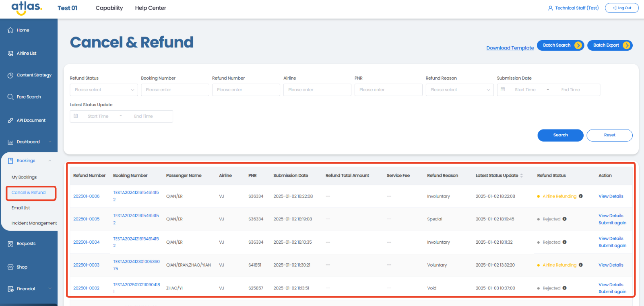
Task: Click the Airline List plane icon
Action: 10,53
